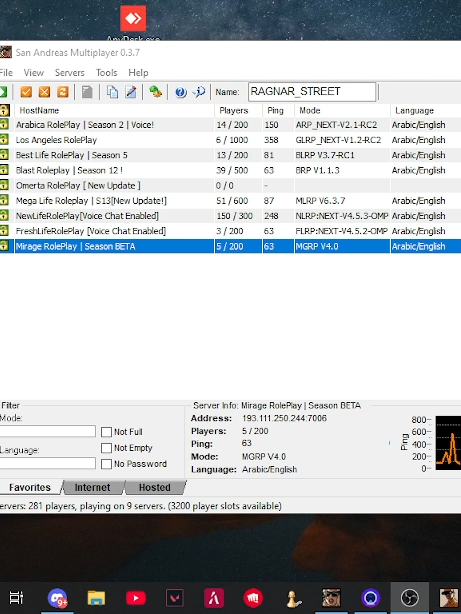Viewport: 461px width, 614px height.
Task: Open the Help menu
Action: (x=138, y=72)
